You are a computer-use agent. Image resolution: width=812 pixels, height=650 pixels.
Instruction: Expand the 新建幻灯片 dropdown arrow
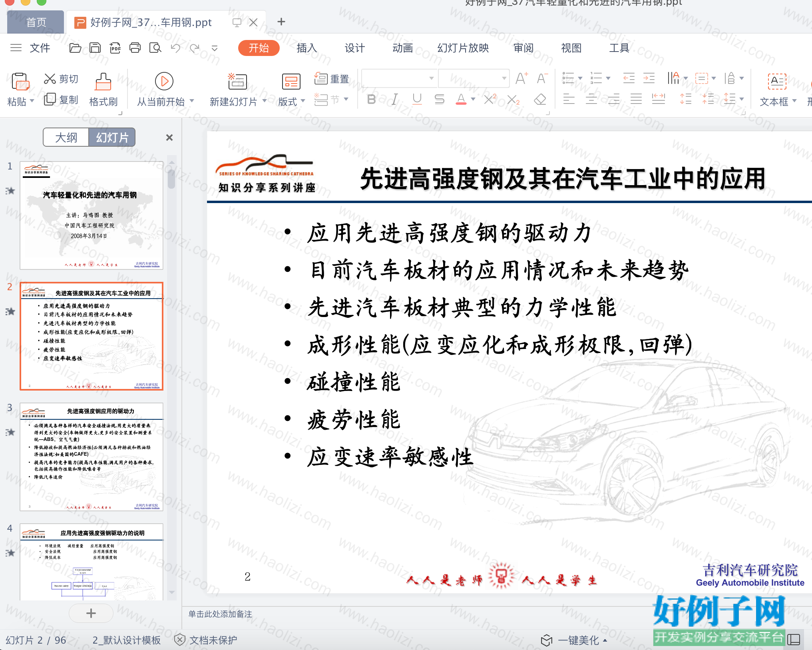(x=264, y=101)
